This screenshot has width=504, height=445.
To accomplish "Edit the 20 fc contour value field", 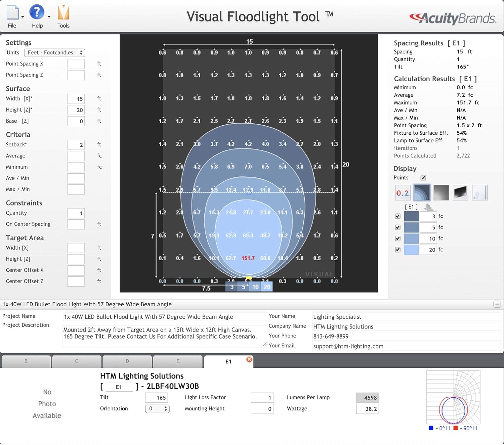I will [x=428, y=250].
